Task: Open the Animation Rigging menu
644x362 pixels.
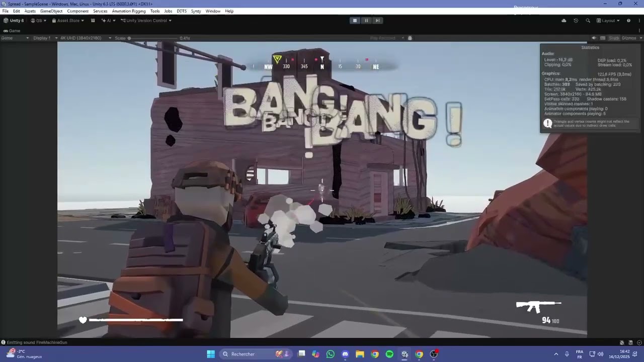Action: click(x=129, y=11)
